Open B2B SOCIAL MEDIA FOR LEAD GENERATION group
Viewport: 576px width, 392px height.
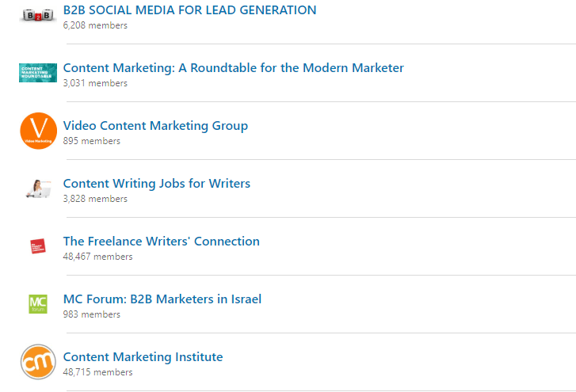coord(189,10)
